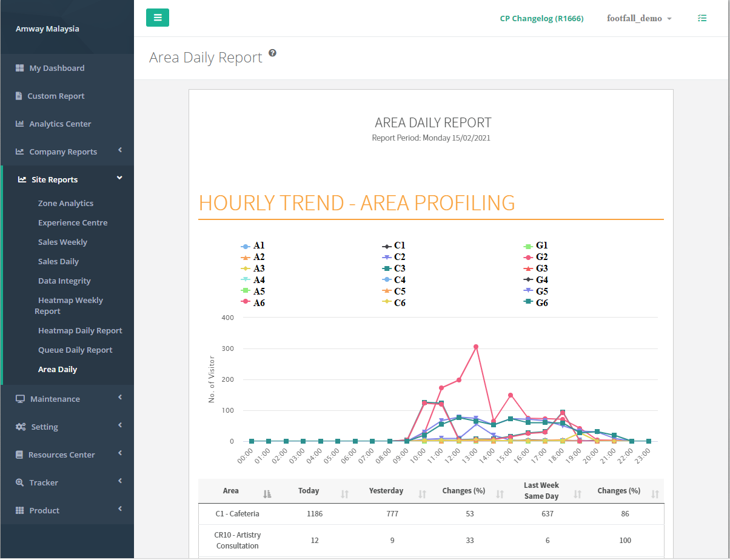
Task: Open the footfall_demo user dropdown
Action: pos(639,18)
